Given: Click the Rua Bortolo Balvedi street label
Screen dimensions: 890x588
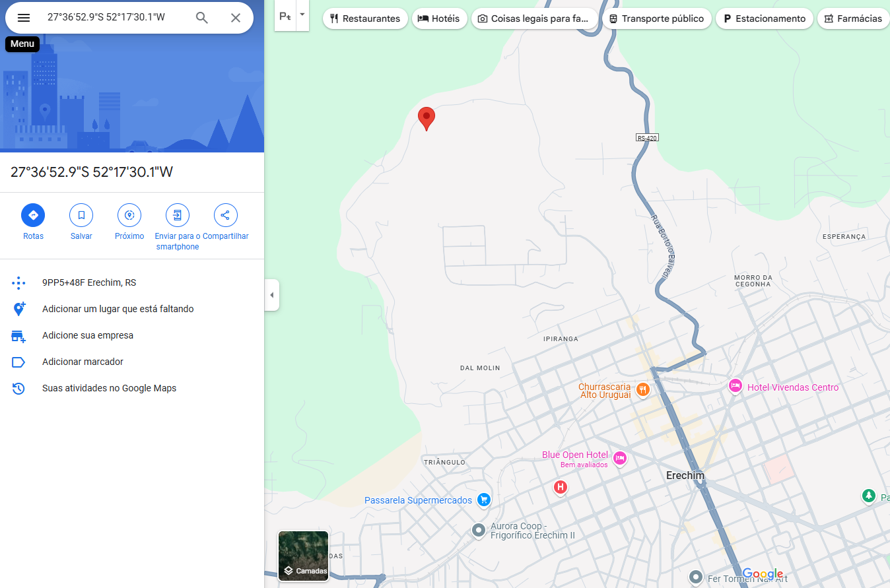Looking at the screenshot, I should (663, 247).
